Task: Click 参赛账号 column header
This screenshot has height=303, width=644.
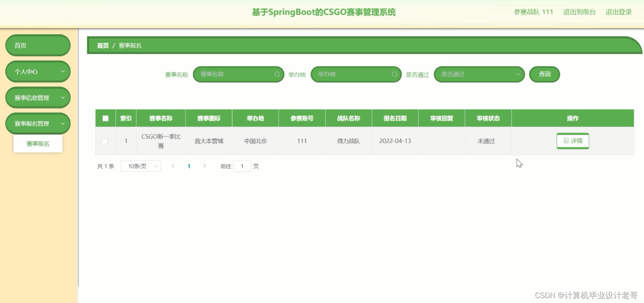Action: tap(302, 118)
